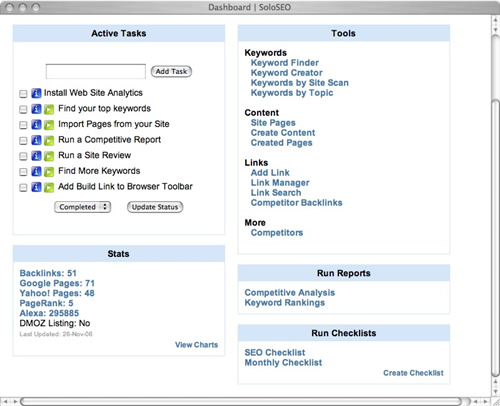Open Link Search

[x=276, y=193]
